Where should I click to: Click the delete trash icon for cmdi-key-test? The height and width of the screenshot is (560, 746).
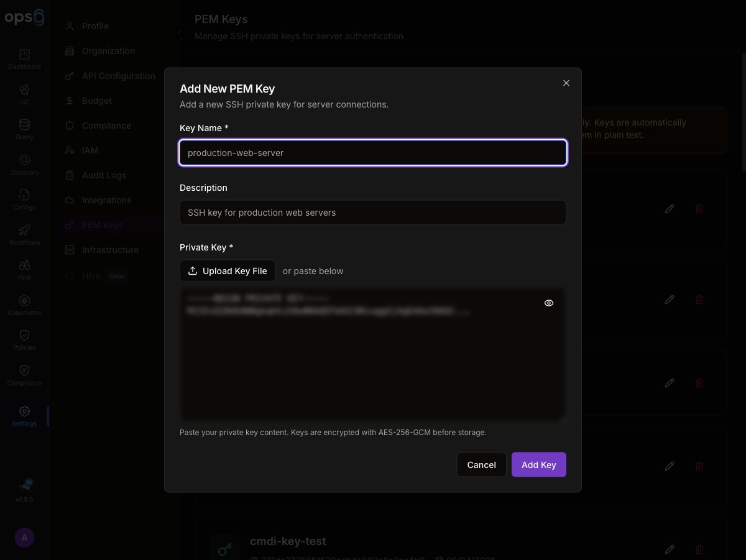point(699,549)
